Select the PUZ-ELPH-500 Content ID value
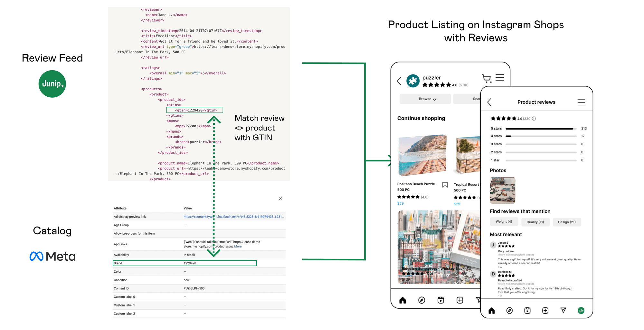Image resolution: width=644 pixels, height=330 pixels. click(x=194, y=288)
